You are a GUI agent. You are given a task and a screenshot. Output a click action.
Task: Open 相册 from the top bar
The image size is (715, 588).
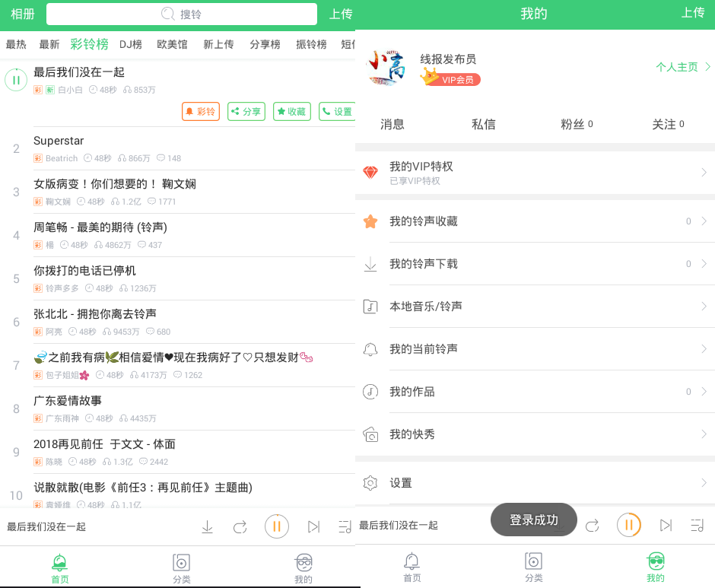point(22,14)
